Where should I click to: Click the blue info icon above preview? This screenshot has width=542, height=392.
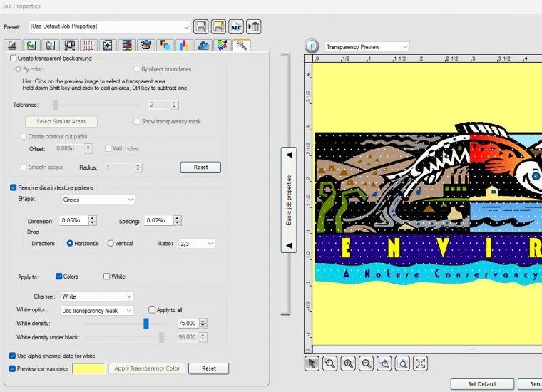click(x=312, y=46)
